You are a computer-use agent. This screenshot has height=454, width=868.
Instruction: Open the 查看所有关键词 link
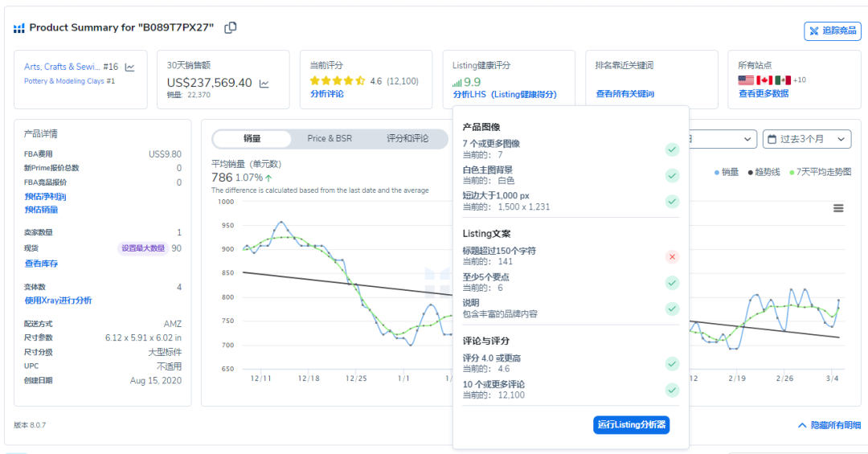pyautogui.click(x=625, y=94)
